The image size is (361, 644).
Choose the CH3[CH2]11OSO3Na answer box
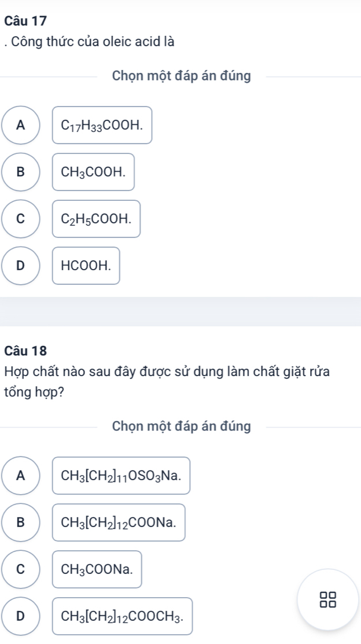point(121,476)
